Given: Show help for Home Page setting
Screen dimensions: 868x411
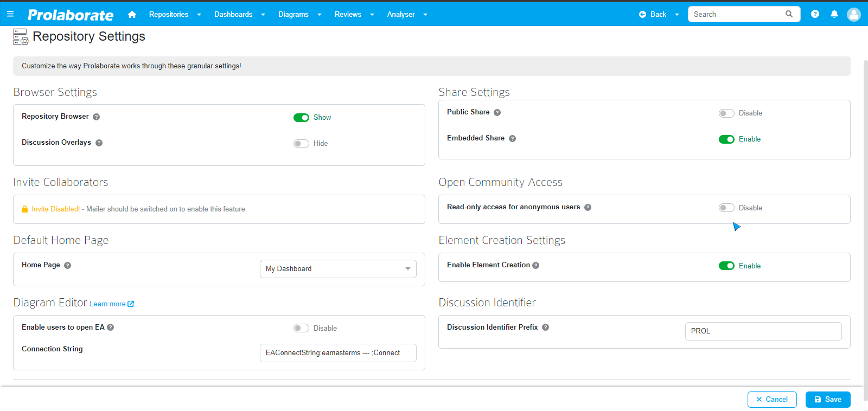Looking at the screenshot, I should pos(67,265).
